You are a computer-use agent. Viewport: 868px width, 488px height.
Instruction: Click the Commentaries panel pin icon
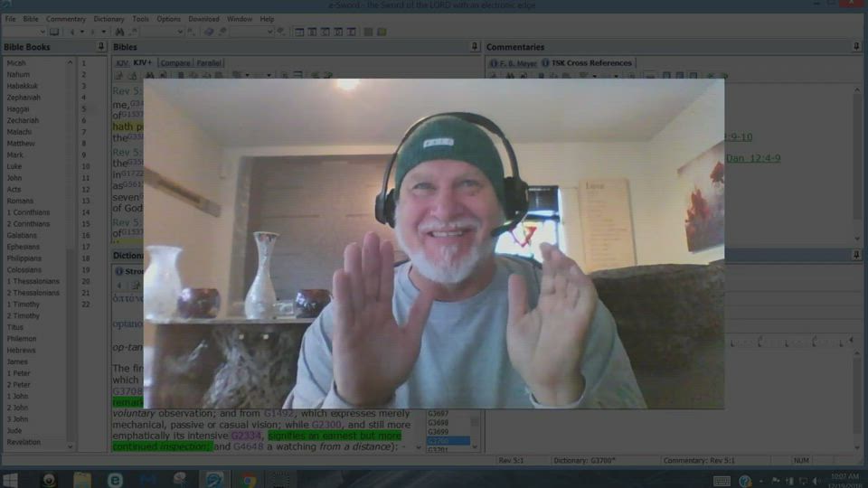click(x=856, y=47)
